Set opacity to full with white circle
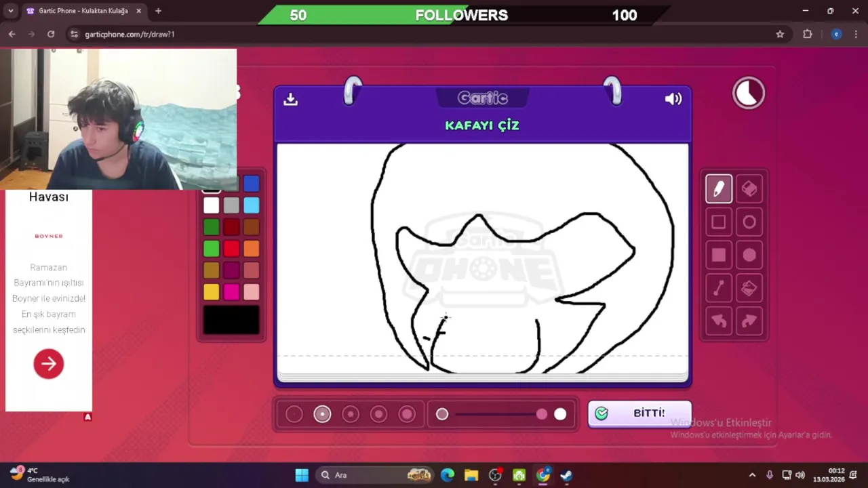The width and height of the screenshot is (868, 488). coord(560,414)
